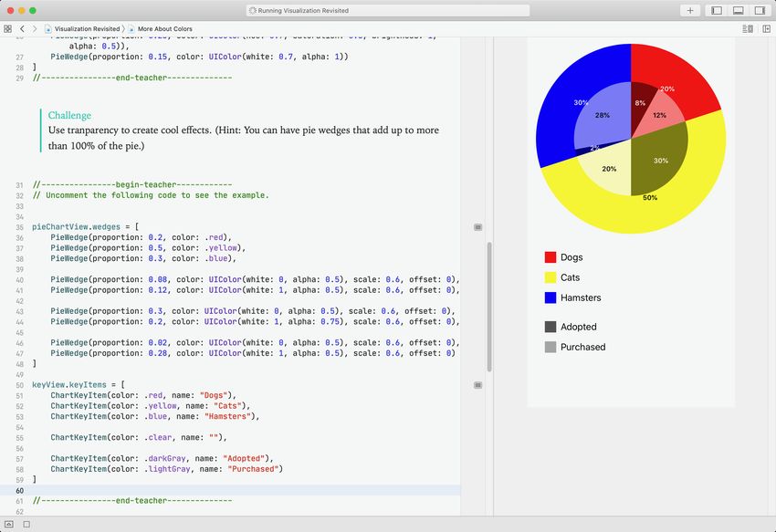Click the editor vertical scrollbar thumb
The image size is (776, 532).
pyautogui.click(x=489, y=307)
